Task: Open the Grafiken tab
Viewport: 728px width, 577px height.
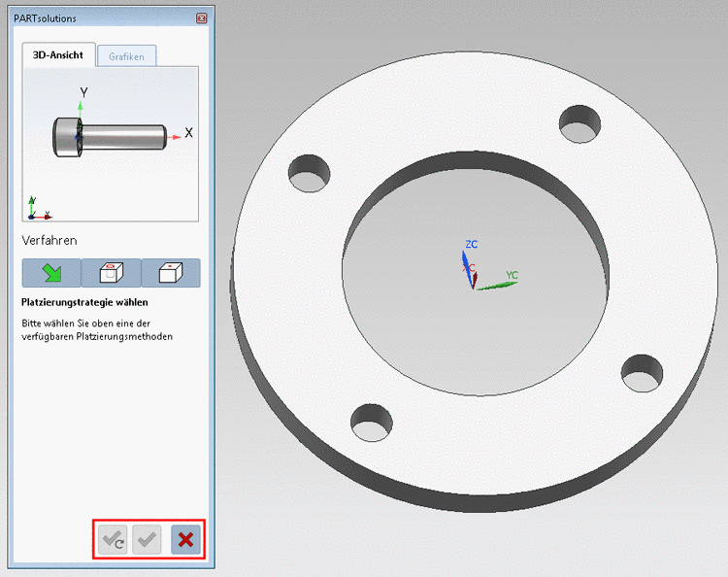Action: [126, 56]
